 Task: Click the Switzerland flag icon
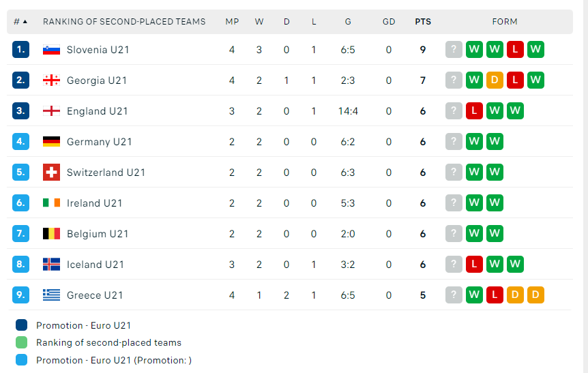[51, 173]
